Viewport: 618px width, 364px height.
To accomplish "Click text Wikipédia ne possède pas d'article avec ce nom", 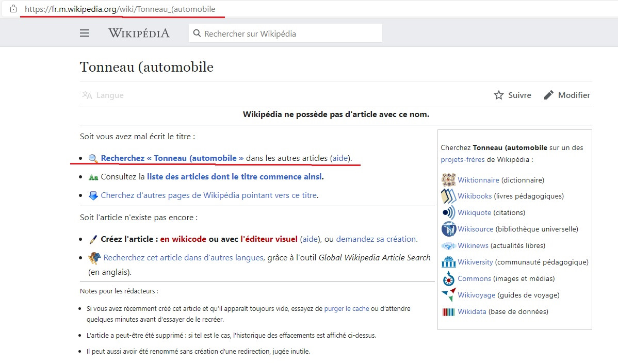I will 336,114.
